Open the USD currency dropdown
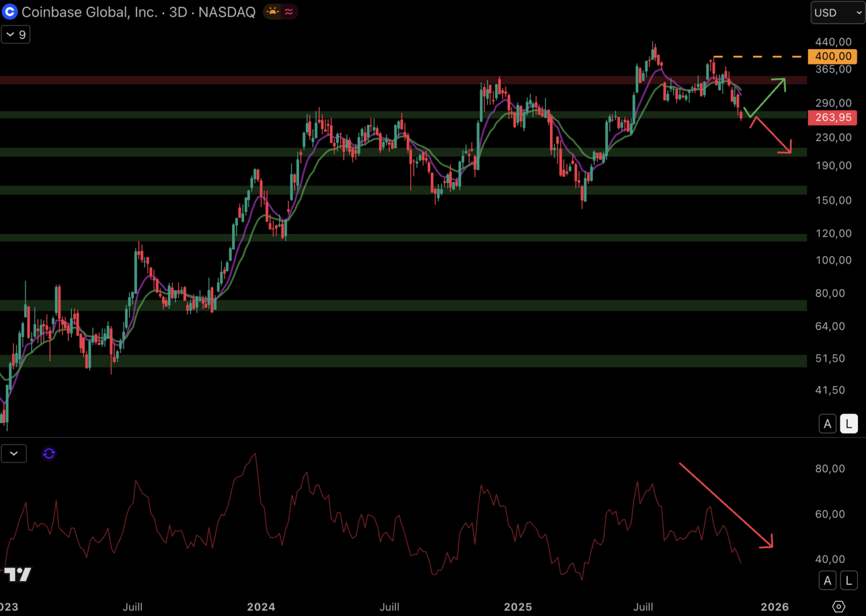This screenshot has height=616, width=866. (x=837, y=13)
